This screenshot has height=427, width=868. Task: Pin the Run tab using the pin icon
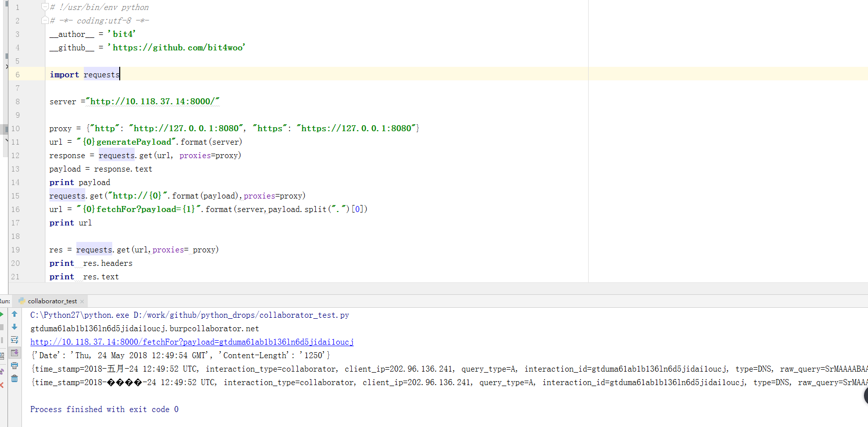[1, 372]
